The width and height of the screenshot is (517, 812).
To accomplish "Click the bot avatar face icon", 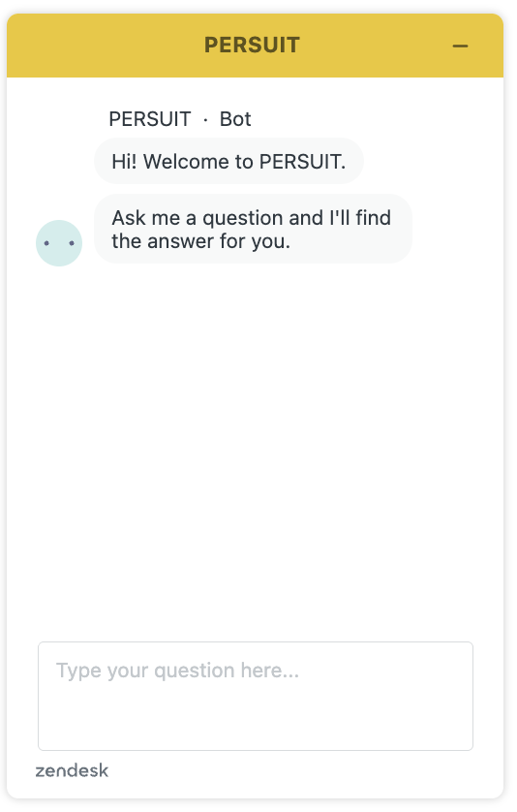I will [x=59, y=243].
